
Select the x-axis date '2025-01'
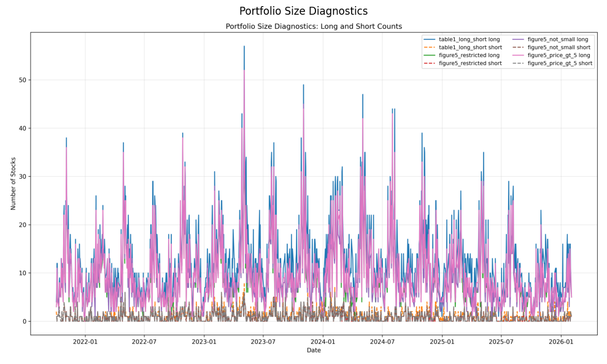click(442, 341)
